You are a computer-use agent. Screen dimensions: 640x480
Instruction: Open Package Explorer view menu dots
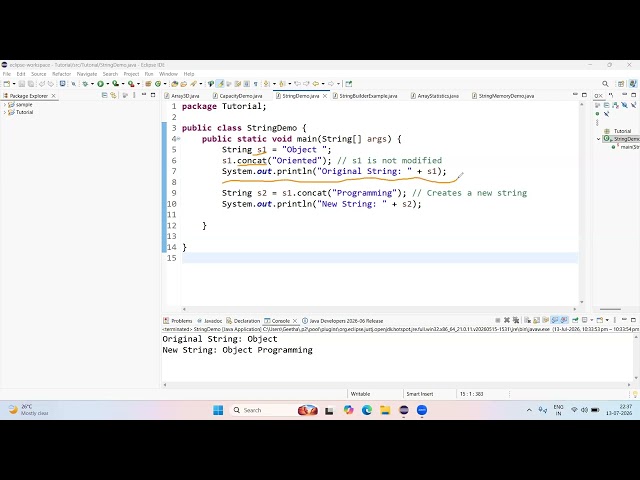coord(134,95)
